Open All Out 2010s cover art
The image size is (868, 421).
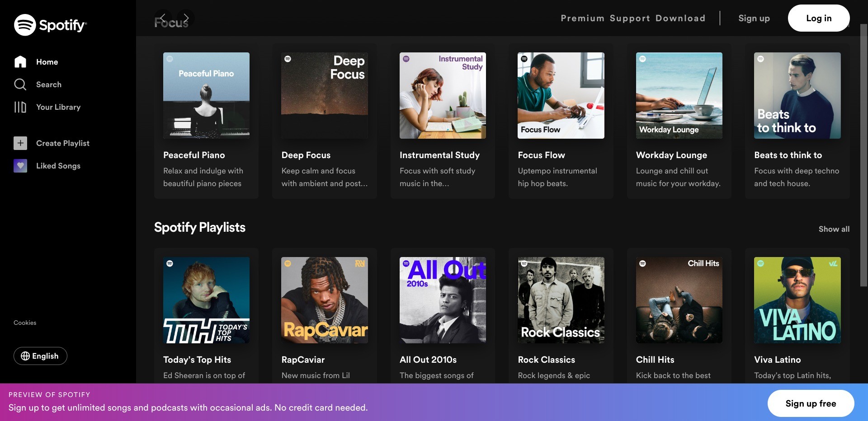[x=443, y=300]
